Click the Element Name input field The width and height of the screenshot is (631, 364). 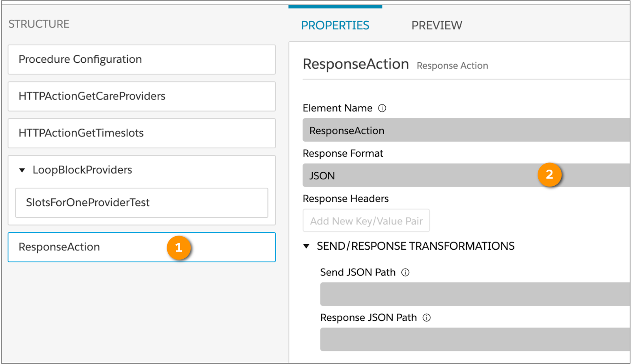[466, 130]
